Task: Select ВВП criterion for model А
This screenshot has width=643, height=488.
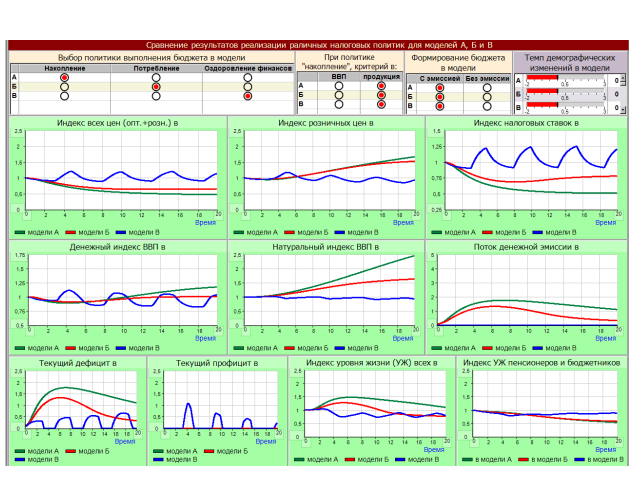Action: coord(339,85)
